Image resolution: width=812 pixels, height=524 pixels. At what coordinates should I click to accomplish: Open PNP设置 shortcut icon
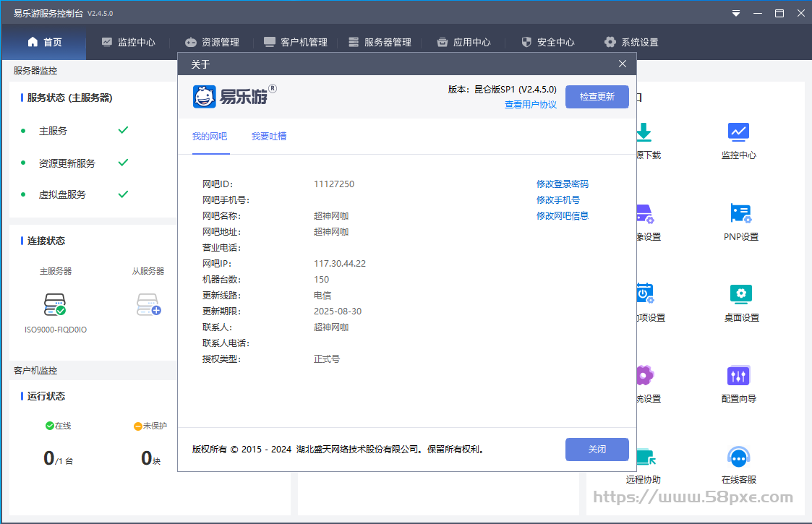point(740,213)
